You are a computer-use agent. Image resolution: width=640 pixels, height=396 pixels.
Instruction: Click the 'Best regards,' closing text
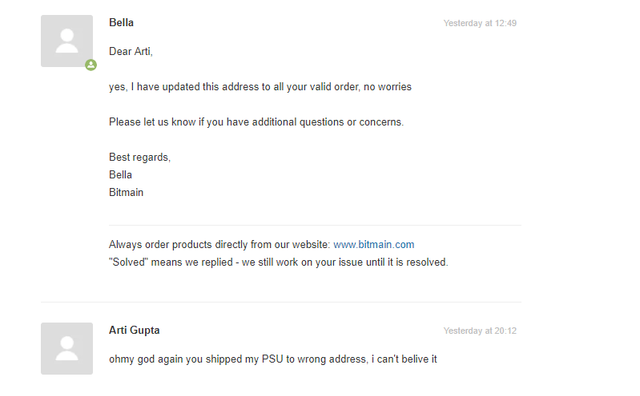tap(140, 157)
